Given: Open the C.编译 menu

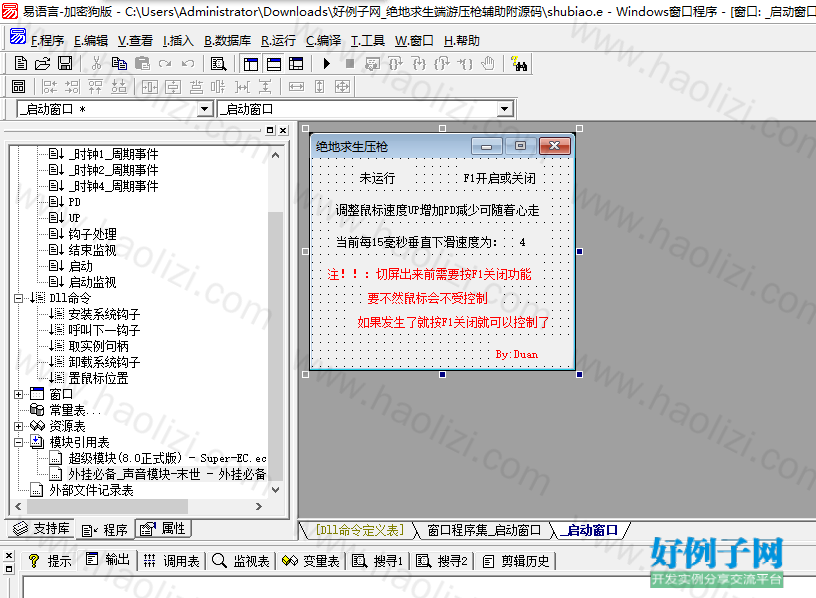Looking at the screenshot, I should click(x=323, y=41).
